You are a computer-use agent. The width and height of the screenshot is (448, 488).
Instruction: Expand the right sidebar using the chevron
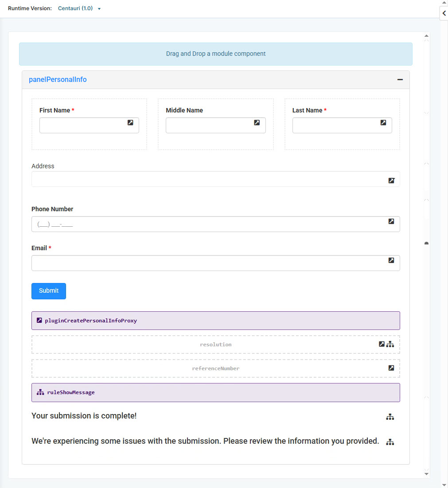444,13
